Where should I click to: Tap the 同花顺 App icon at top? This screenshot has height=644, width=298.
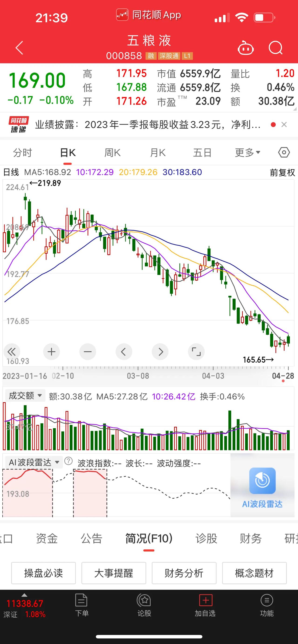pyautogui.click(x=122, y=15)
